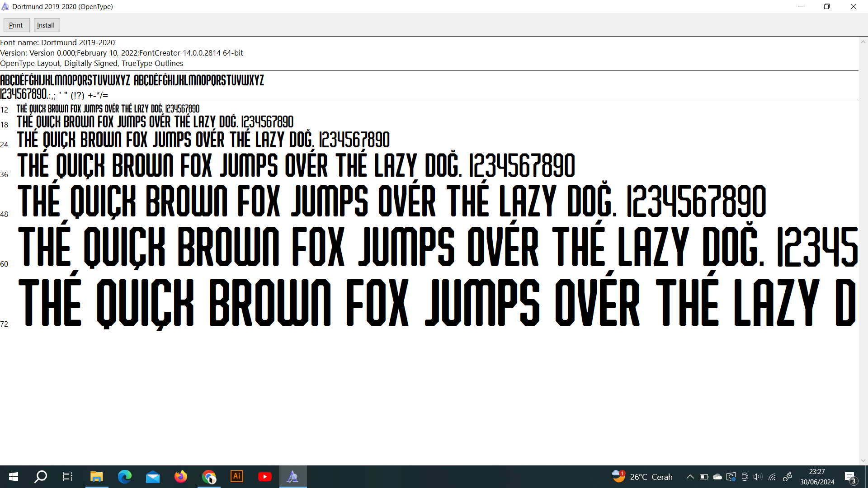
Task: Click the scrollbar down arrow
Action: (x=863, y=460)
